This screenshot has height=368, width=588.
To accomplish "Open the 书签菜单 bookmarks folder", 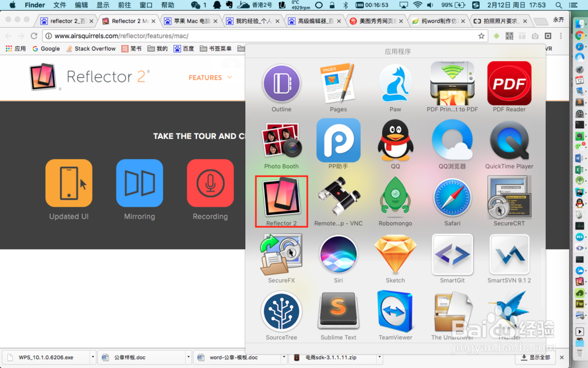I will click(x=216, y=48).
